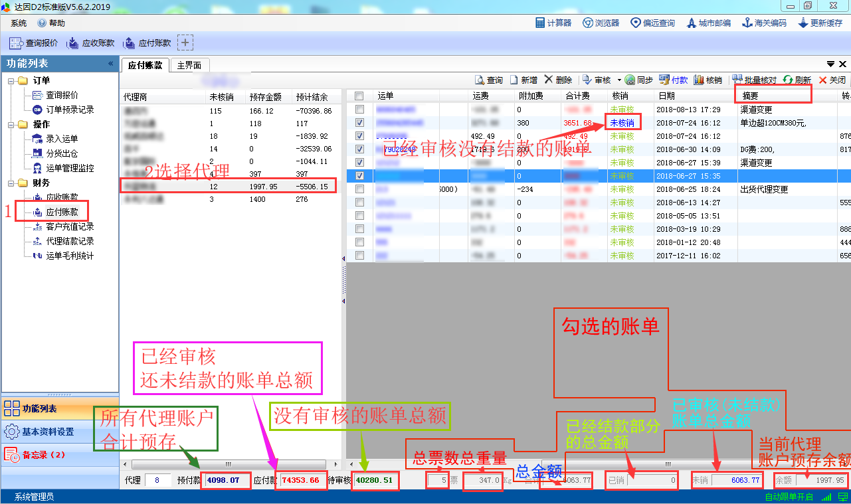Check the box for the 2018-08-13 row

359,110
